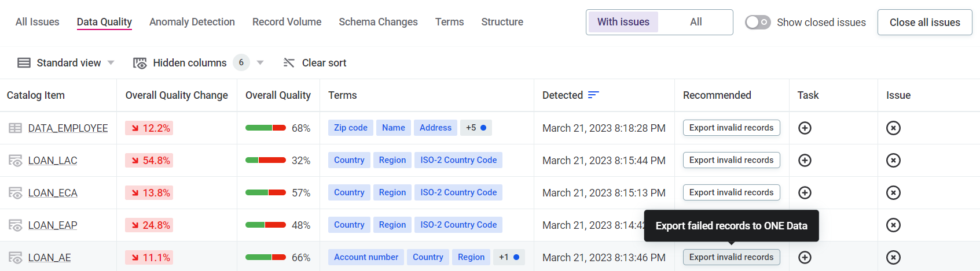Select the With issues filter option
The image size is (980, 271).
(623, 23)
